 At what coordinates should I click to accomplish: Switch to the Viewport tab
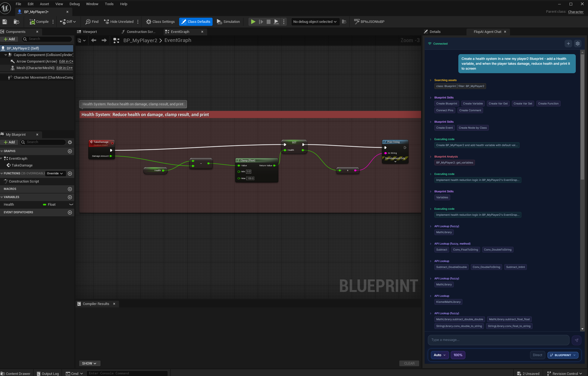click(90, 32)
